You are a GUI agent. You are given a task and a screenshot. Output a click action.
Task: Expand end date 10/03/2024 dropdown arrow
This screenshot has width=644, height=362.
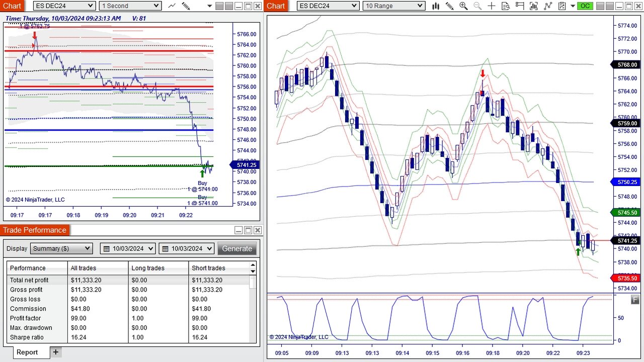click(209, 248)
